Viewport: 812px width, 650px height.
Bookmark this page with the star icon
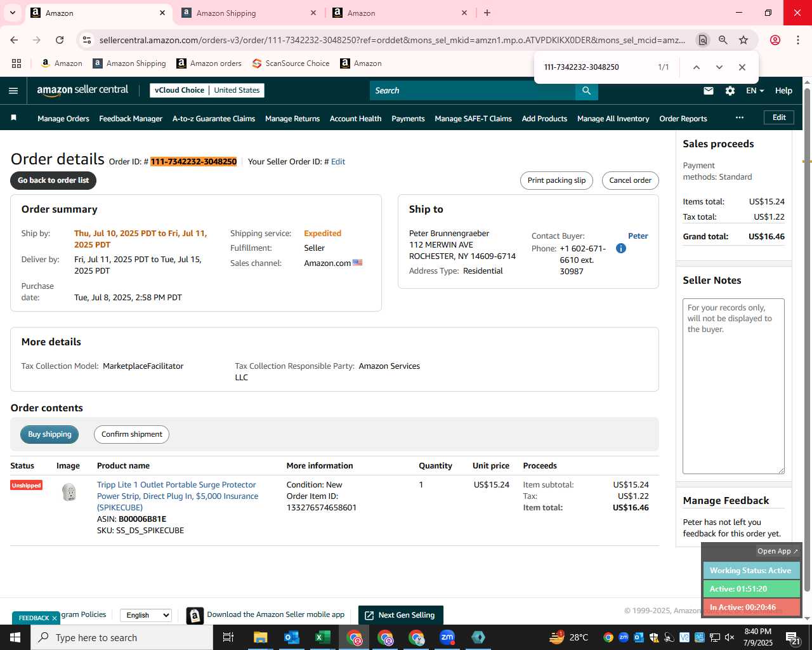(x=743, y=40)
